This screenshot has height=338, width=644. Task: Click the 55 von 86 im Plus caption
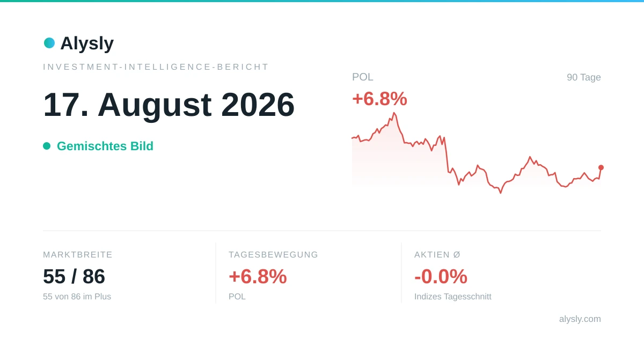[x=77, y=297]
